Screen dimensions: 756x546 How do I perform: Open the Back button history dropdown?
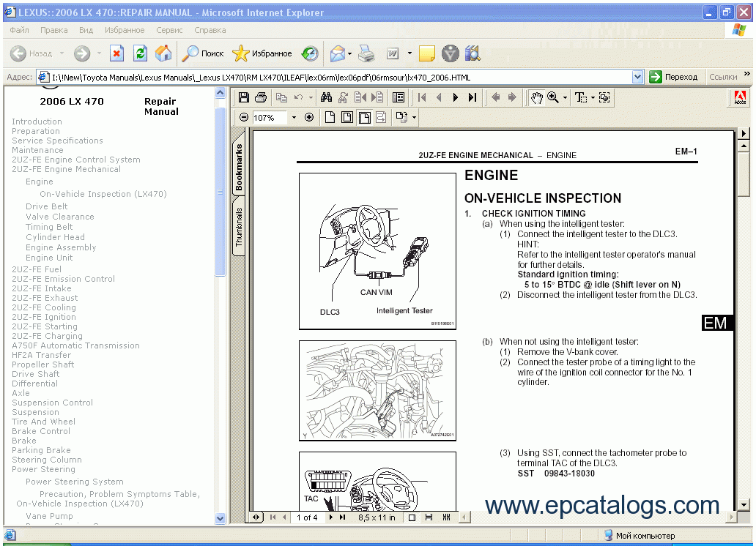coord(62,53)
